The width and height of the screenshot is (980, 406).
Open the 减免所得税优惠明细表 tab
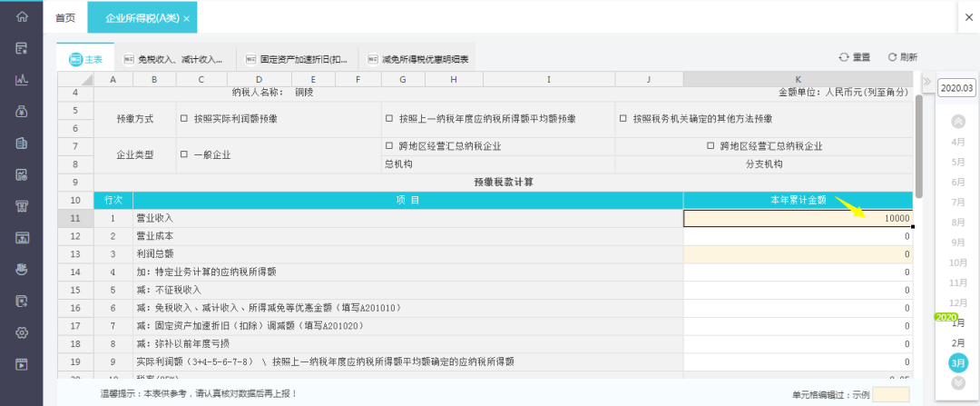point(416,59)
